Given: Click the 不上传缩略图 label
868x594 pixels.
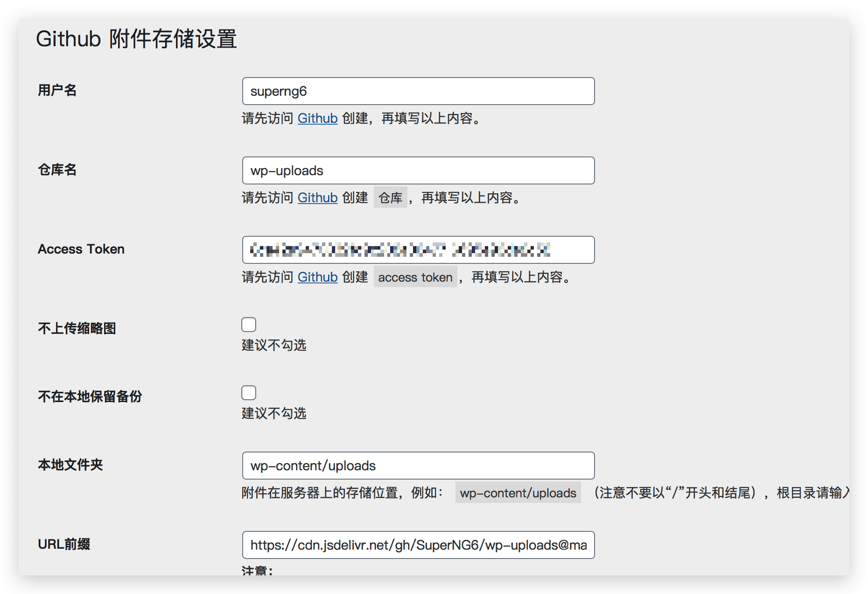Looking at the screenshot, I should click(77, 328).
